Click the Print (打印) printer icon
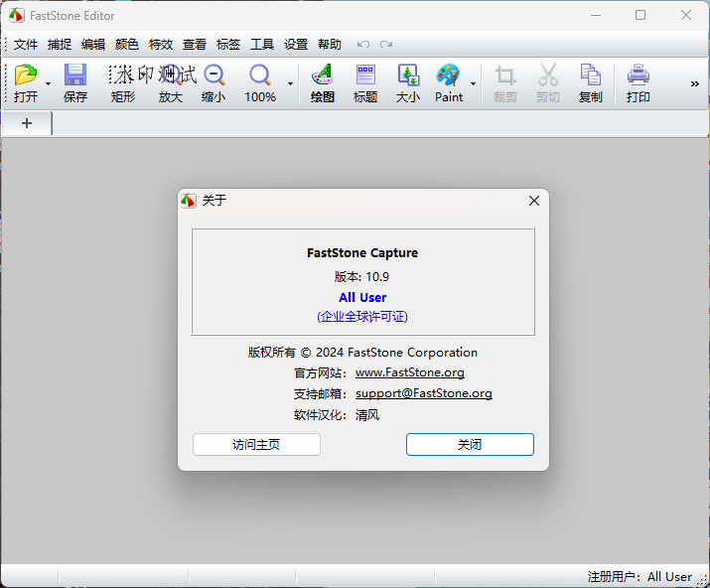Image resolution: width=710 pixels, height=588 pixels. click(638, 74)
